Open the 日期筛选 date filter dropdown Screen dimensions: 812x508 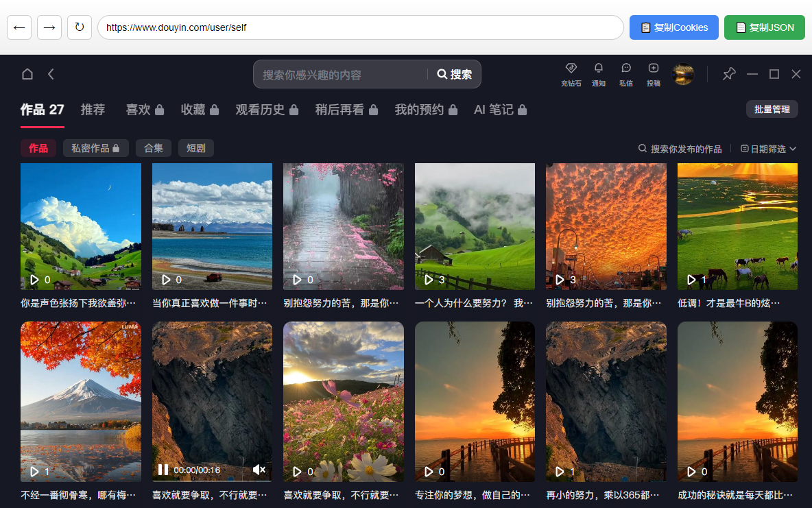[767, 148]
